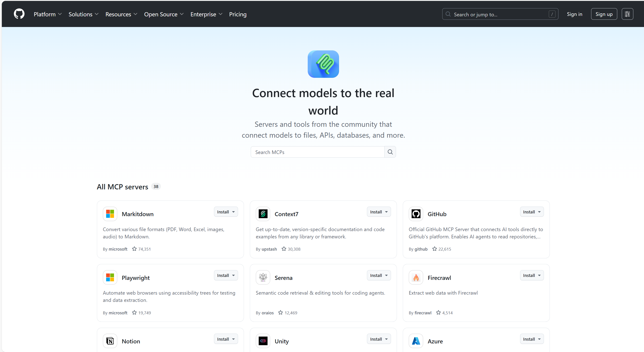Go to the Pricing page

click(238, 14)
